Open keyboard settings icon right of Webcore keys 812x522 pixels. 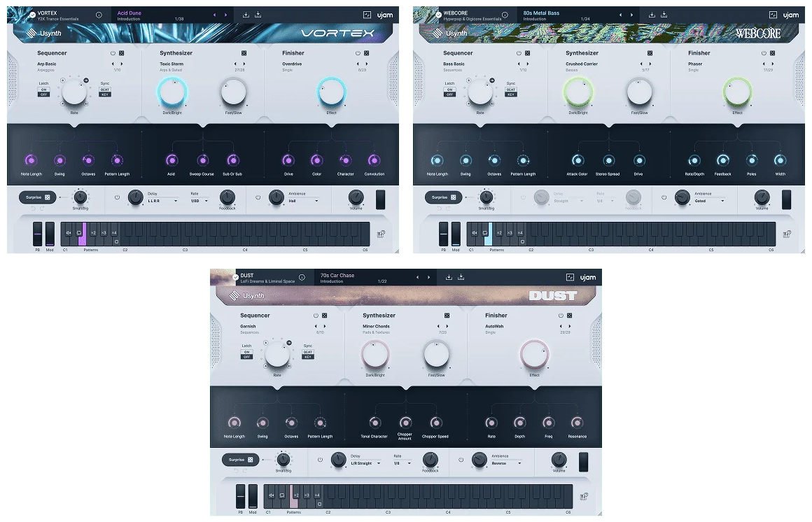point(787,234)
